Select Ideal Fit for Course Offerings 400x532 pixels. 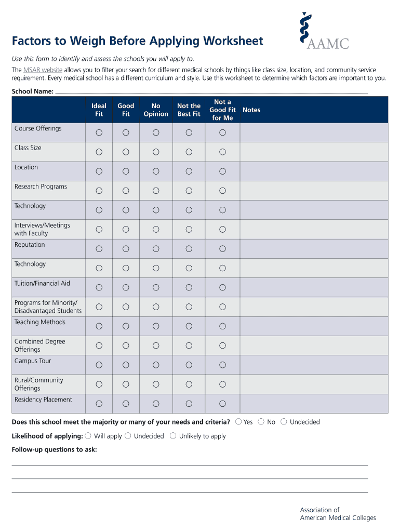pos(99,133)
